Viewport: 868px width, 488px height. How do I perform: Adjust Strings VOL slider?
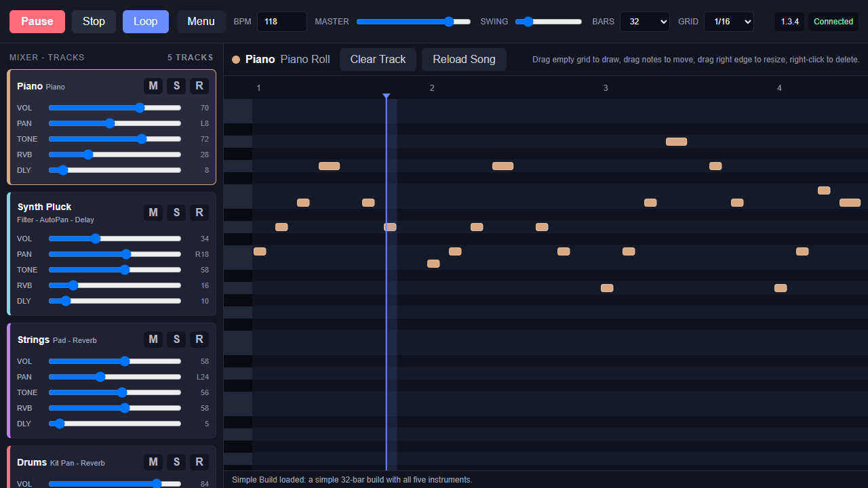tap(115, 361)
